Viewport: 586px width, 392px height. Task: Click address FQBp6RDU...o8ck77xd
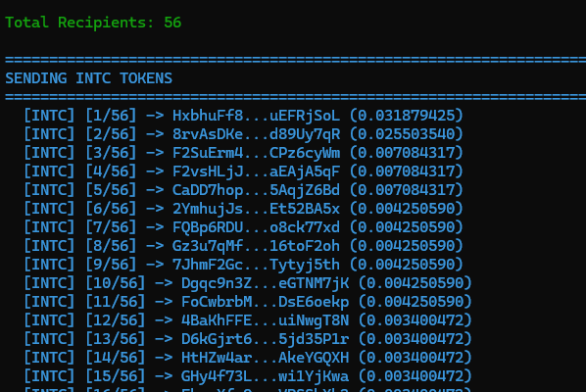coord(256,227)
